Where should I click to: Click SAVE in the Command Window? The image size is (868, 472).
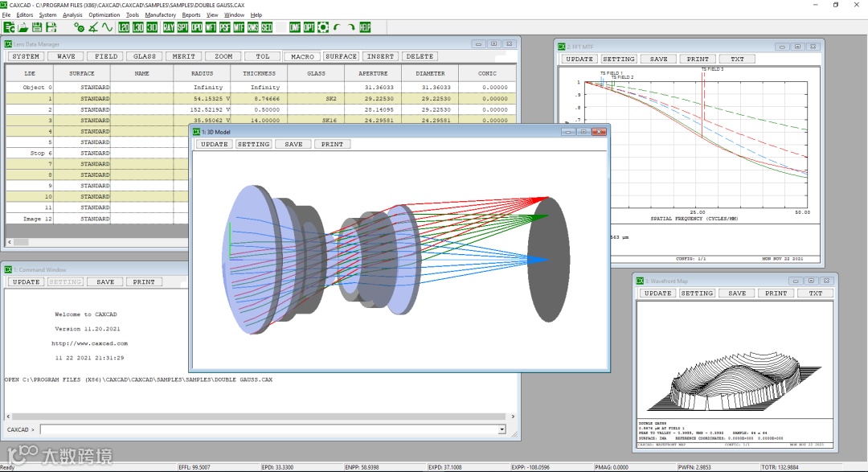[105, 282]
